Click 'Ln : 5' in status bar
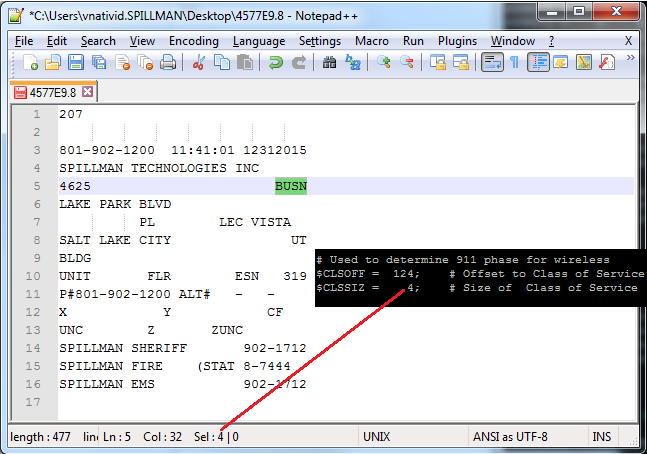 [x=117, y=437]
